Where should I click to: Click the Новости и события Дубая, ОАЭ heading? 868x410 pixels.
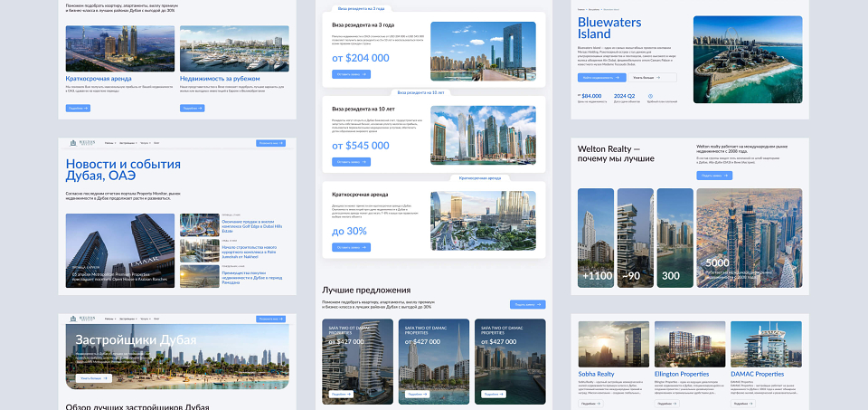tap(123, 170)
